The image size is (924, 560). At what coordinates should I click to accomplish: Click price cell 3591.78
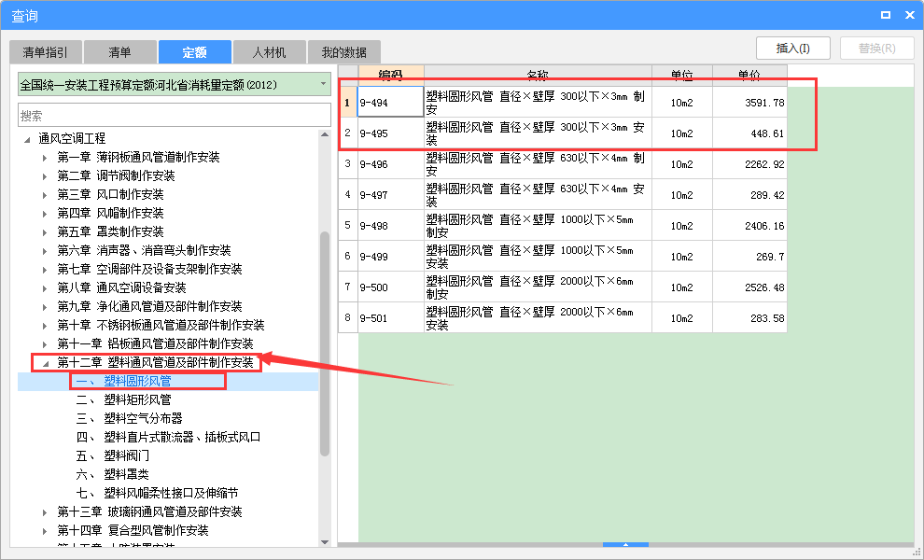click(x=749, y=102)
